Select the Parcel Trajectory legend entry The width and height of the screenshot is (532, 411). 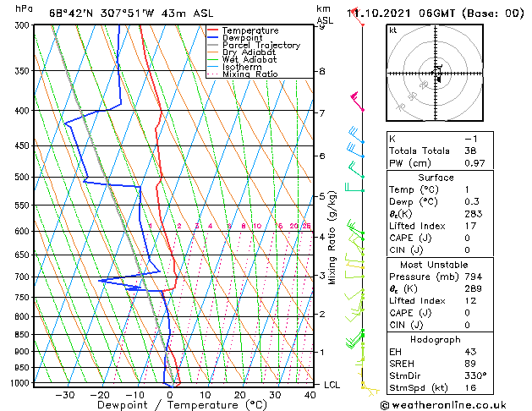[x=261, y=46]
